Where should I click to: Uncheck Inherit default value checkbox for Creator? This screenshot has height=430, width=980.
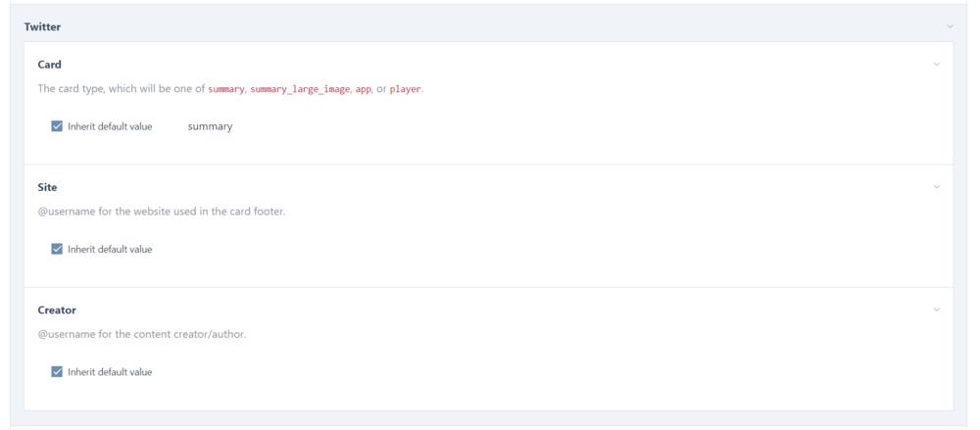(57, 372)
